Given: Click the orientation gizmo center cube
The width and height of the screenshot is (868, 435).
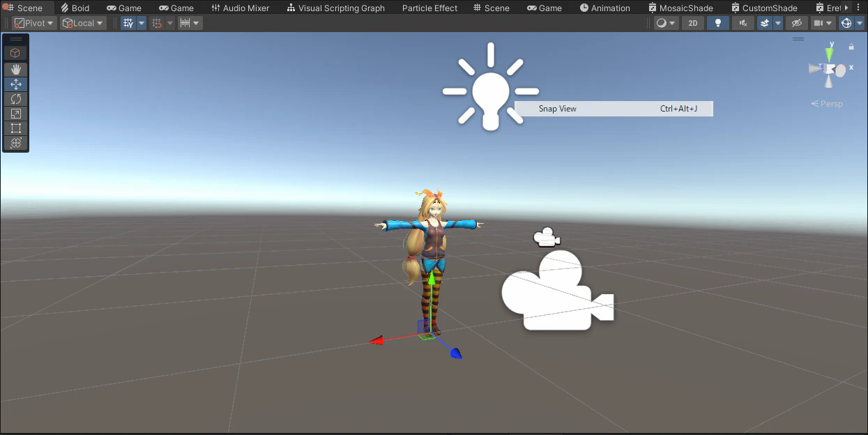Looking at the screenshot, I should (830, 69).
